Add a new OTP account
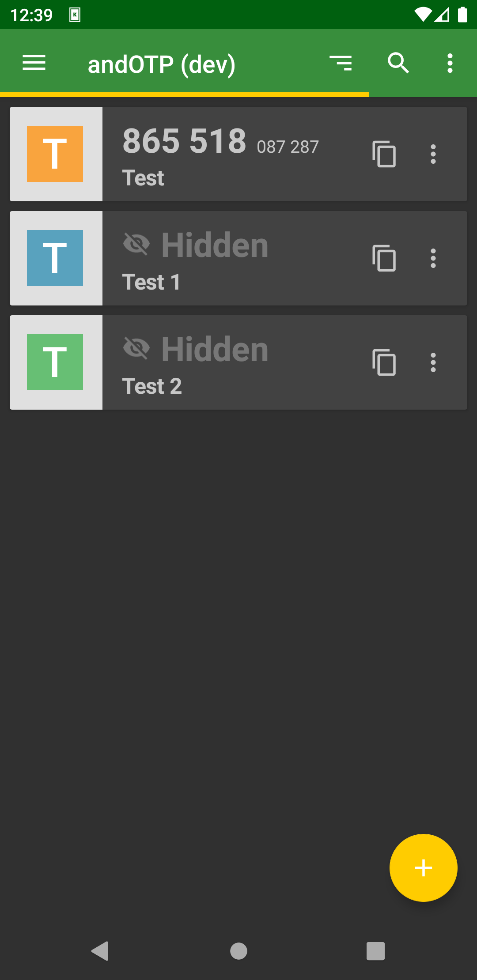 tap(423, 867)
